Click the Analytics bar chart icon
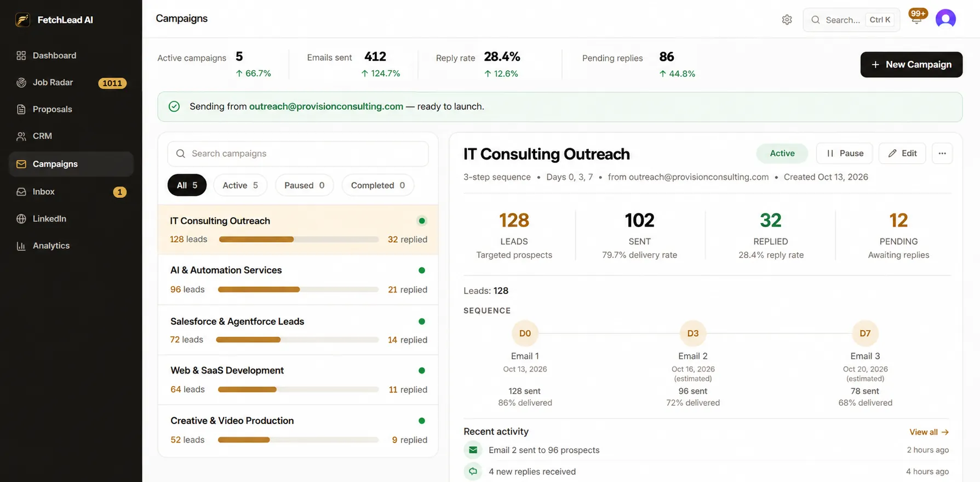 pyautogui.click(x=21, y=246)
